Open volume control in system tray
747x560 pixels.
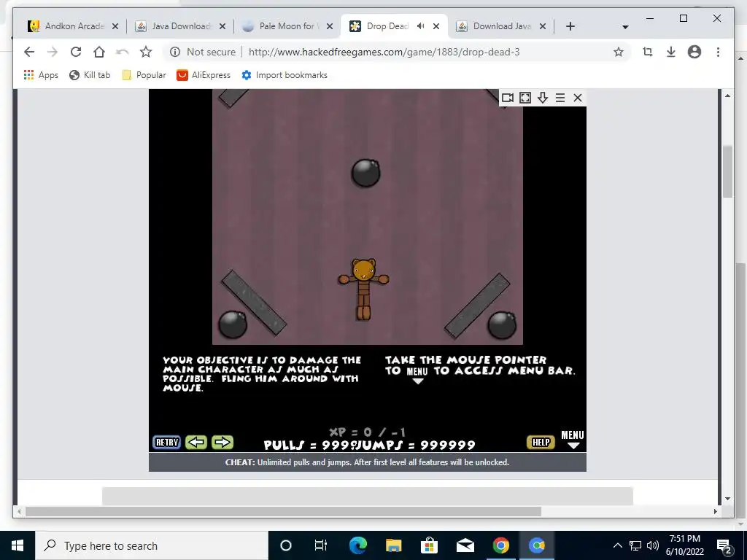point(653,545)
